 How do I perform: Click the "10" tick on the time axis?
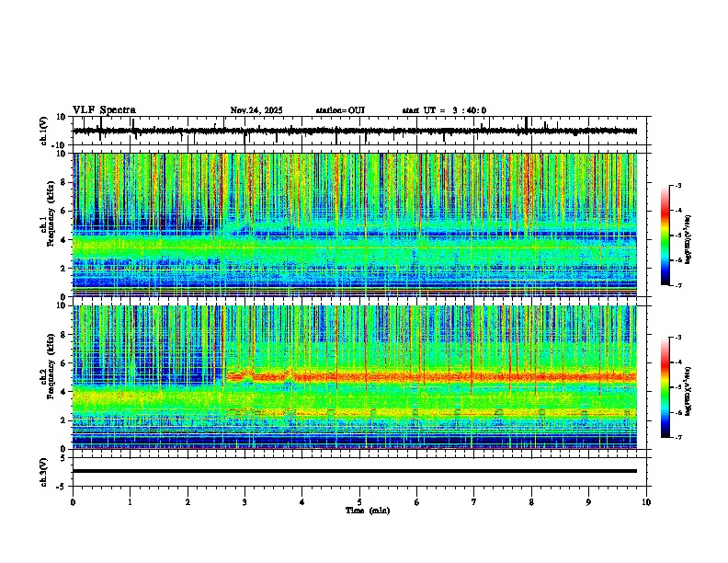[x=646, y=502]
